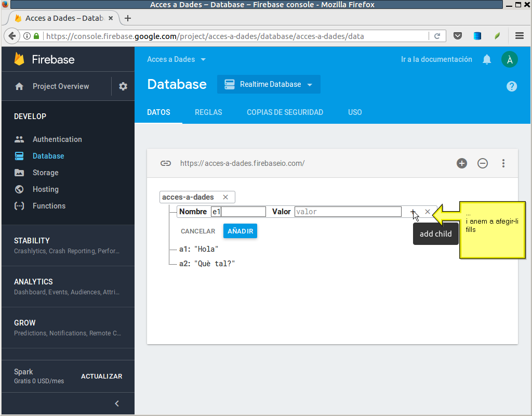This screenshot has width=532, height=416.
Task: Expand the STABILITY section
Action: [x=68, y=245]
